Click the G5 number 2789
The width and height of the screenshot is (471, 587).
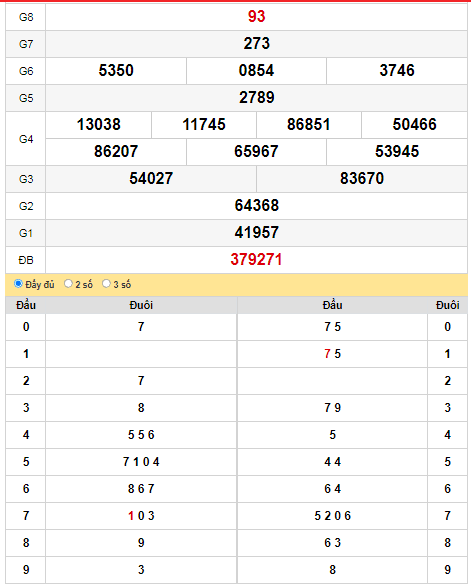(x=256, y=98)
